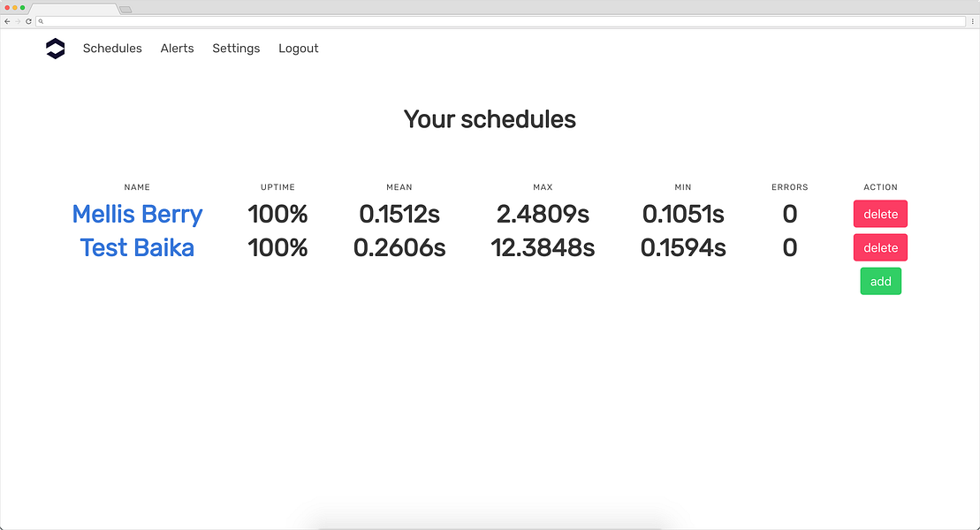The image size is (980, 530).
Task: Delete the Mellis Berry schedule
Action: pos(880,214)
